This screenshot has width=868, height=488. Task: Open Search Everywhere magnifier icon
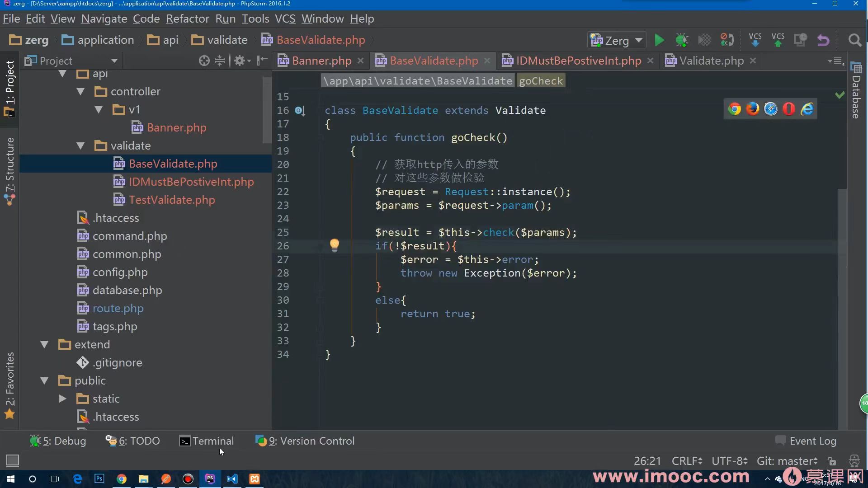855,40
